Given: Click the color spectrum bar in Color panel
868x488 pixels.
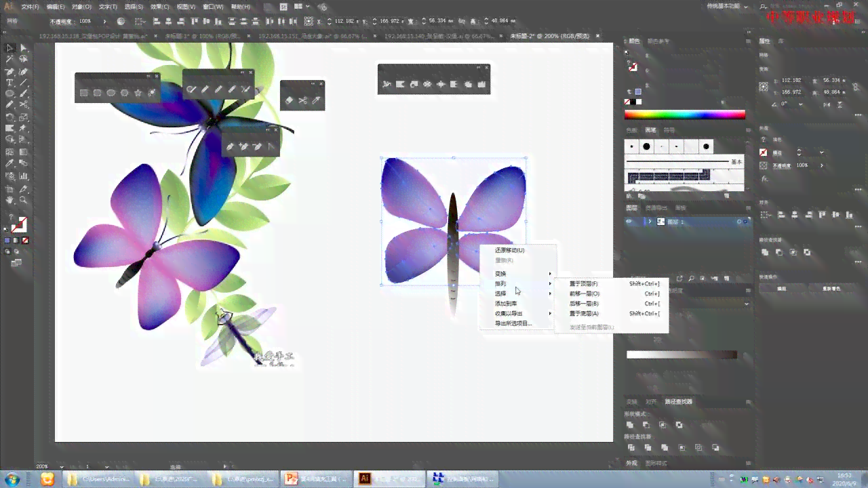Looking at the screenshot, I should [684, 115].
